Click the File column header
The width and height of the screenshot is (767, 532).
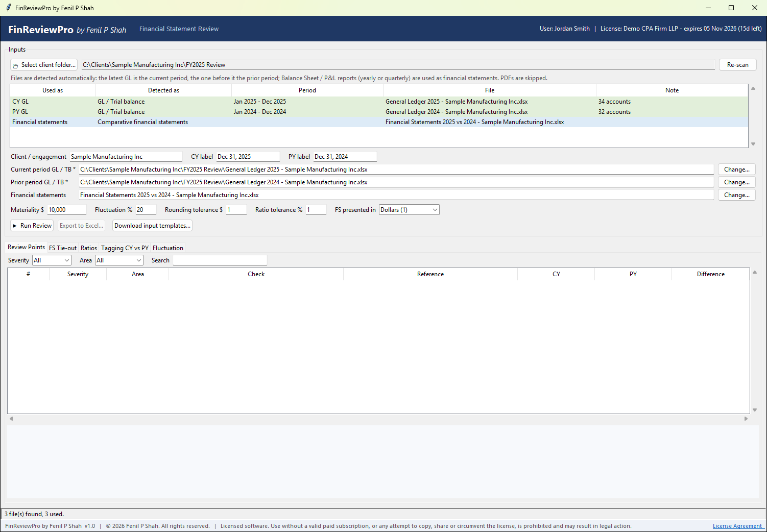click(490, 90)
